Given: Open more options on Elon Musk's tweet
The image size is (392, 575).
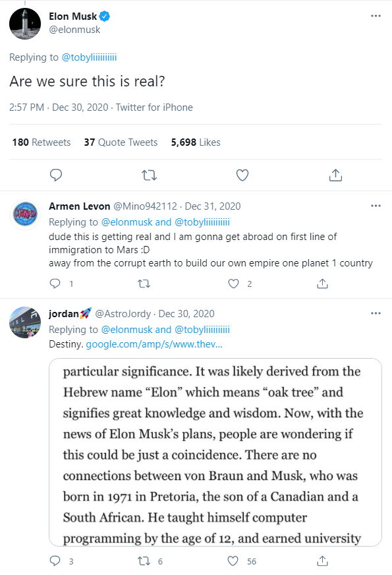Looking at the screenshot, I should tap(376, 16).
